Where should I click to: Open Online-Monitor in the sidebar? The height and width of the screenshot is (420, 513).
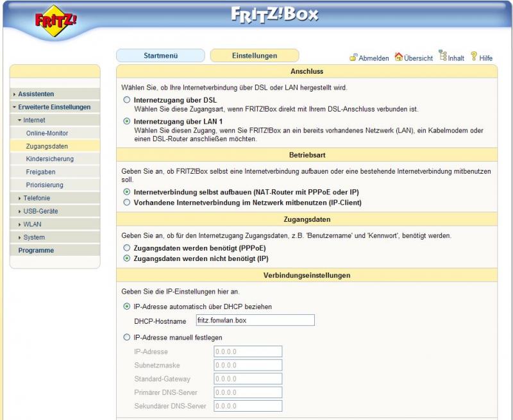coord(55,133)
